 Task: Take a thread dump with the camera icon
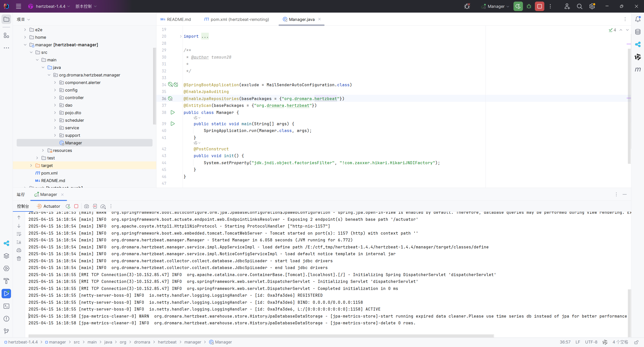coord(86,206)
